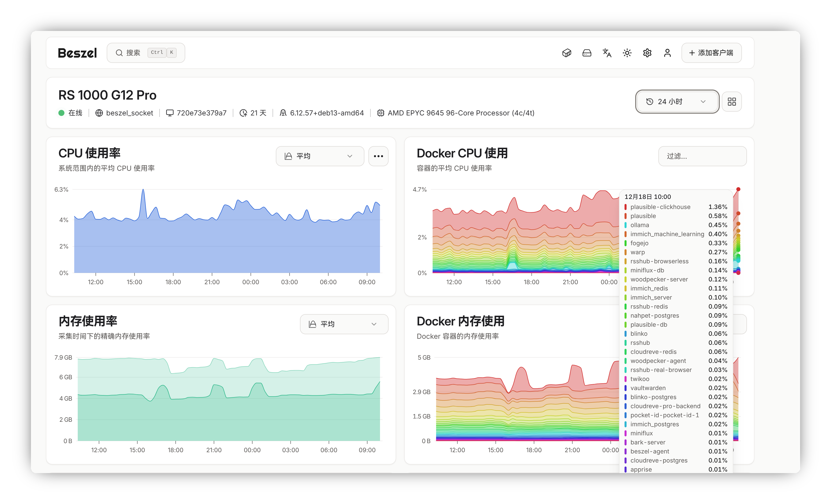Click the 21 天 uptime clock icon

point(243,113)
